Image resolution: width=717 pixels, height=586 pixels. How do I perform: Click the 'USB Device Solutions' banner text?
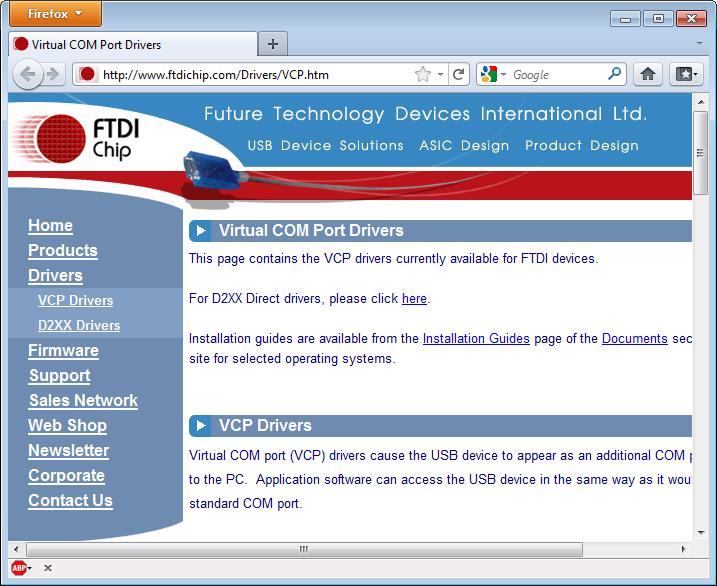[325, 146]
